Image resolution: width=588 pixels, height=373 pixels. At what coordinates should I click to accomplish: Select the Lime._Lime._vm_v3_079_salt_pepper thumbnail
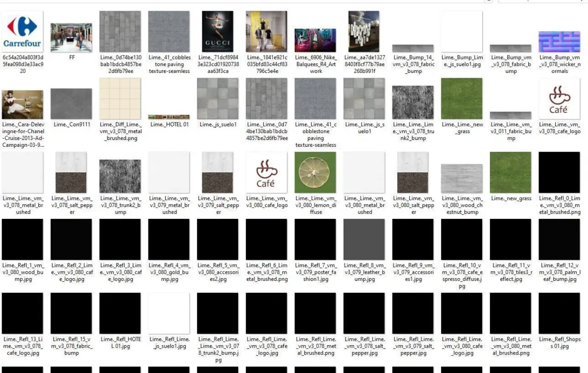(x=218, y=172)
